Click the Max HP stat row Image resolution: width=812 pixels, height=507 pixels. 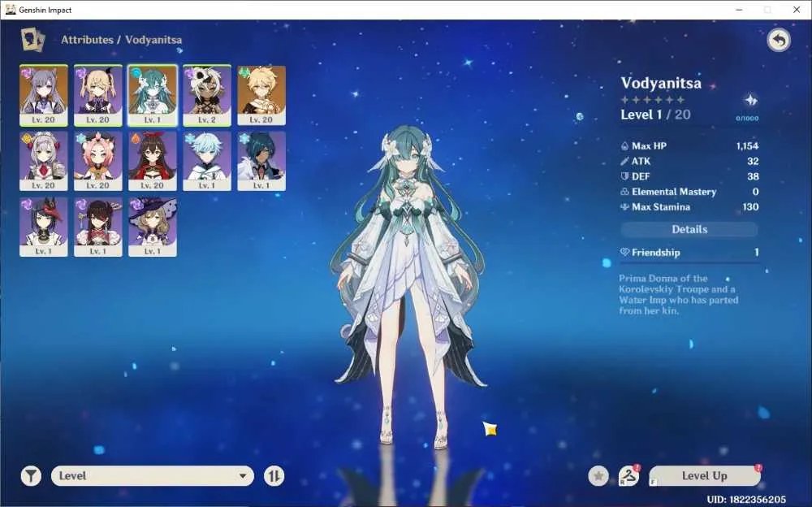(689, 146)
